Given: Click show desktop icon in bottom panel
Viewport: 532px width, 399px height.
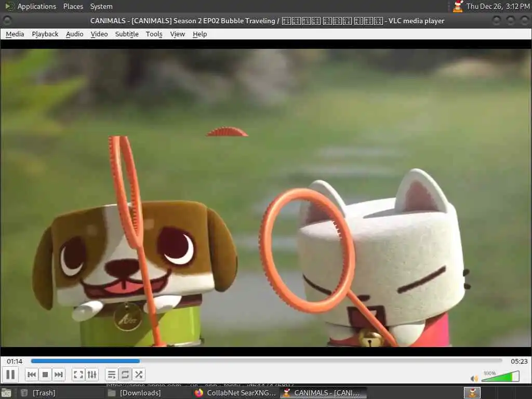Looking at the screenshot, I should pos(6,393).
